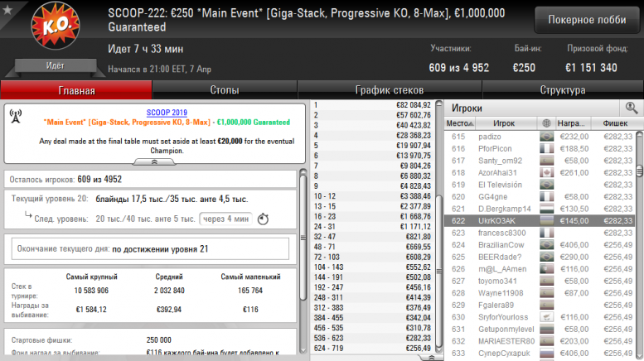Click the flag beside SryforYourloss
The image size is (644, 361).
point(546,317)
